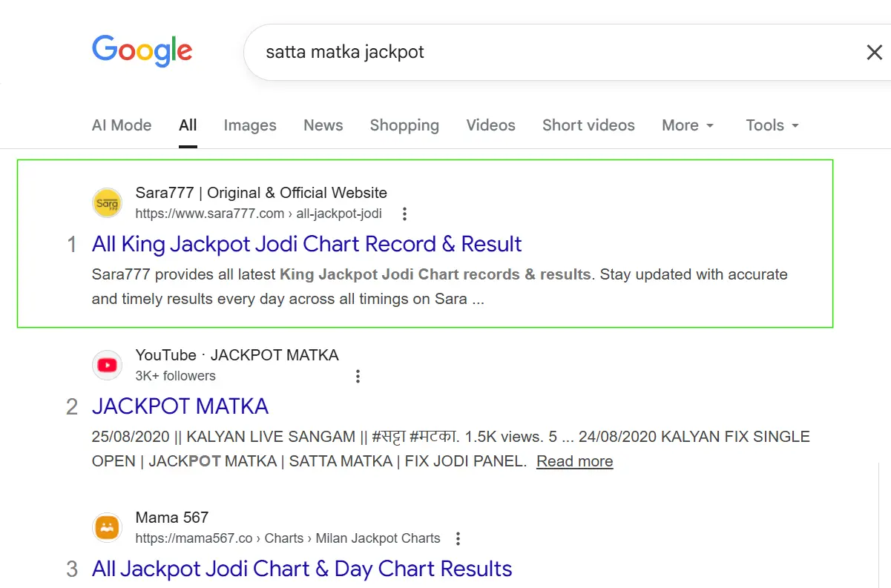Open the News tab
The height and width of the screenshot is (588, 891).
323,125
